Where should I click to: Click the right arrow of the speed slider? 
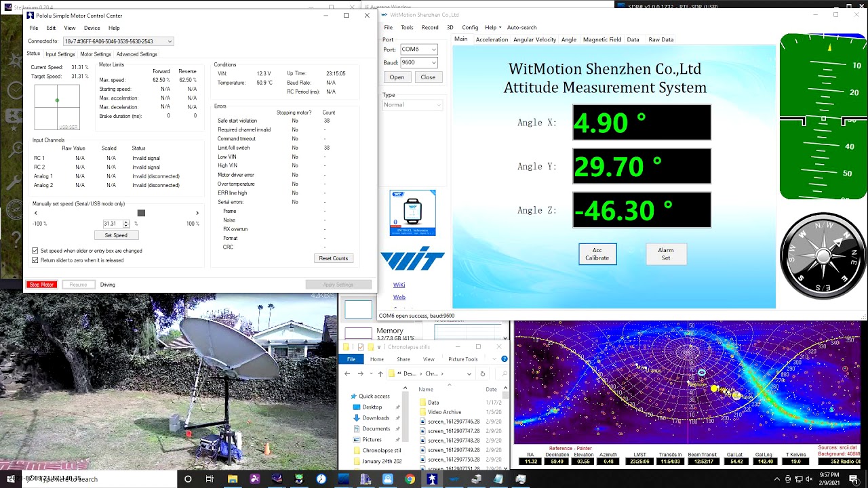pos(197,213)
